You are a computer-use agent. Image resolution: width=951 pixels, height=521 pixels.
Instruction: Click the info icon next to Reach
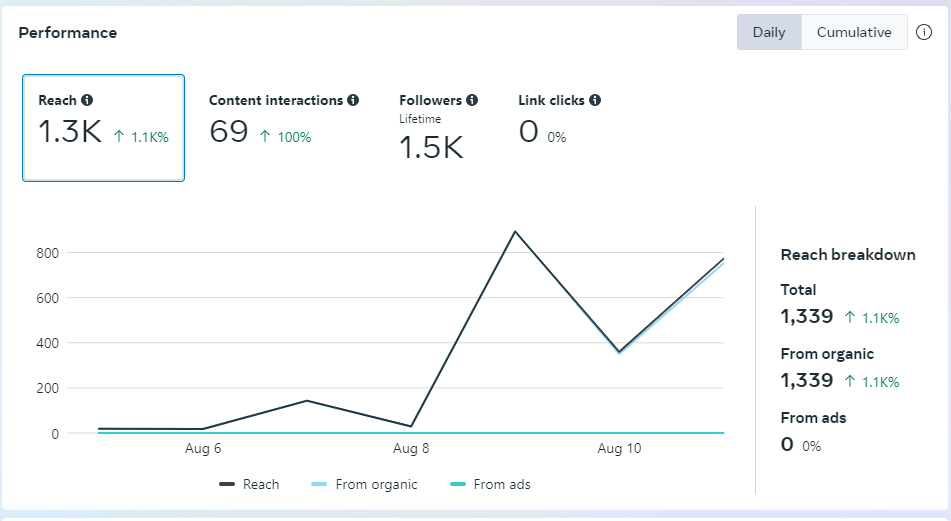click(87, 100)
